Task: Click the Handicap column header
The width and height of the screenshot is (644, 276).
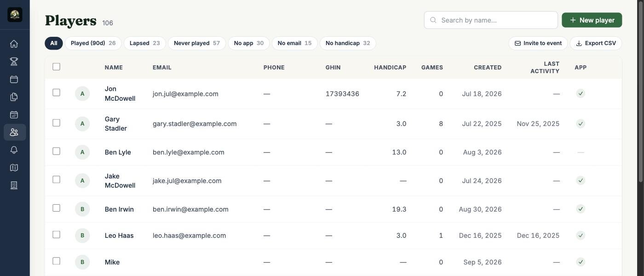Action: [x=390, y=68]
